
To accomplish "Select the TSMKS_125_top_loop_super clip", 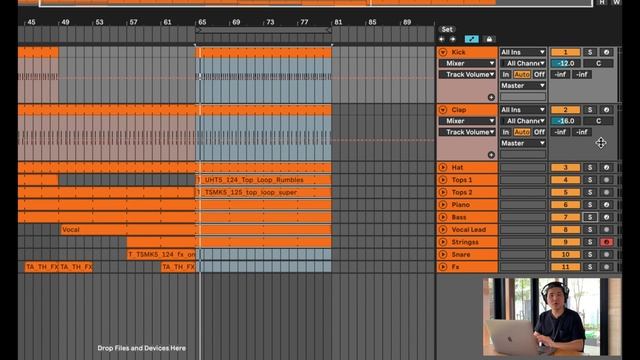I will 264,192.
